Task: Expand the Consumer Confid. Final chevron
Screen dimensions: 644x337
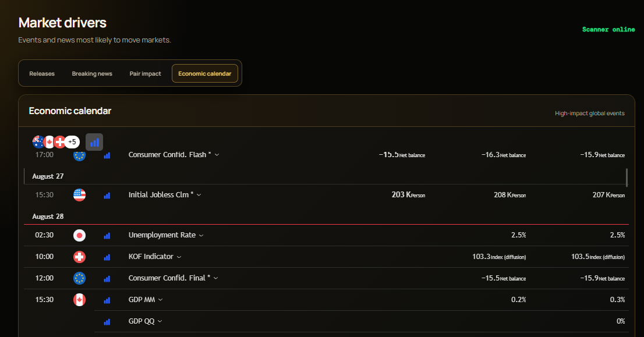Action: [x=215, y=278]
